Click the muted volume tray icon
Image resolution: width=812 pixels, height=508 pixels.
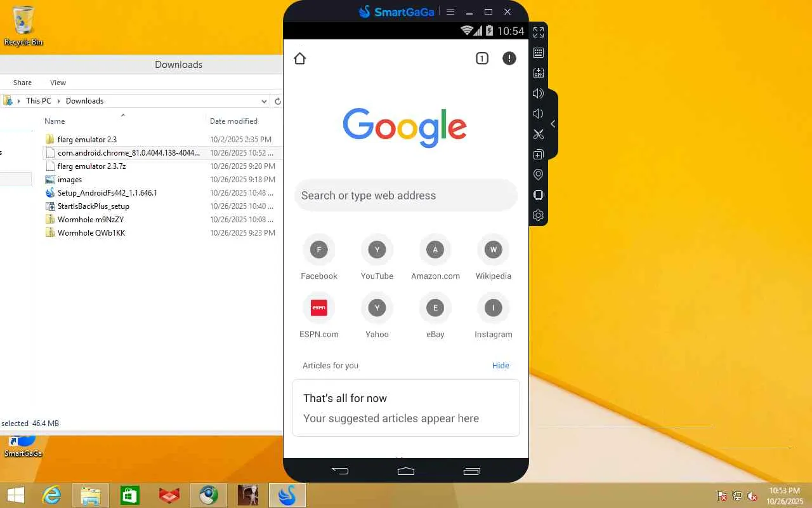coord(752,496)
